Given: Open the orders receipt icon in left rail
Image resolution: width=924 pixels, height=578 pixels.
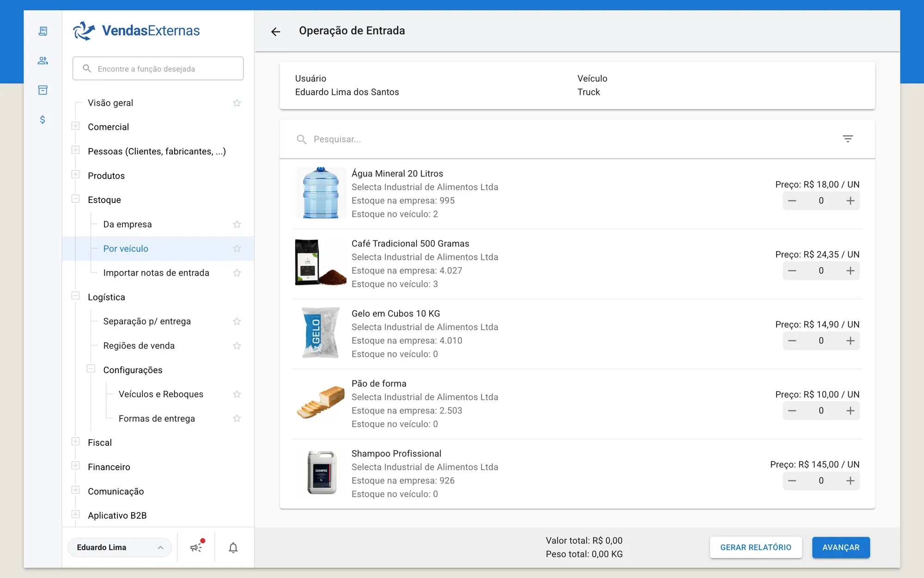Looking at the screenshot, I should tap(43, 31).
